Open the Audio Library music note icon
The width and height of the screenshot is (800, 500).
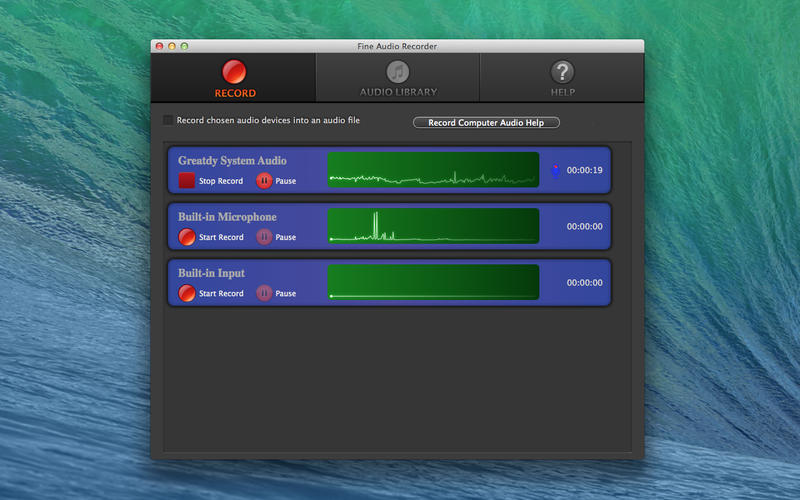click(398, 72)
